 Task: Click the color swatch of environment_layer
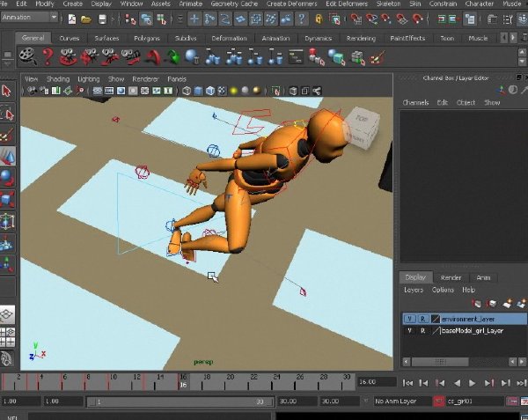pos(436,319)
